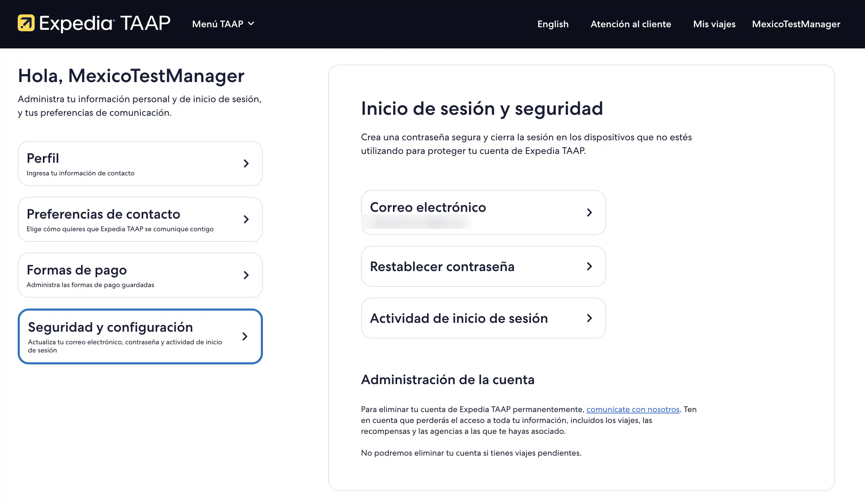
Task: Click the chevron next to Correo electrónico
Action: (x=589, y=212)
